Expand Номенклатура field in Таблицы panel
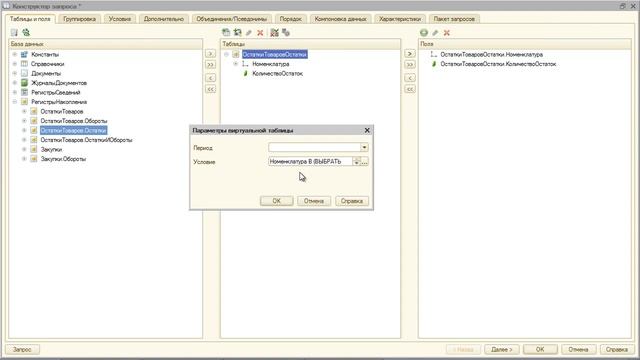640x360 pixels. tap(236, 64)
